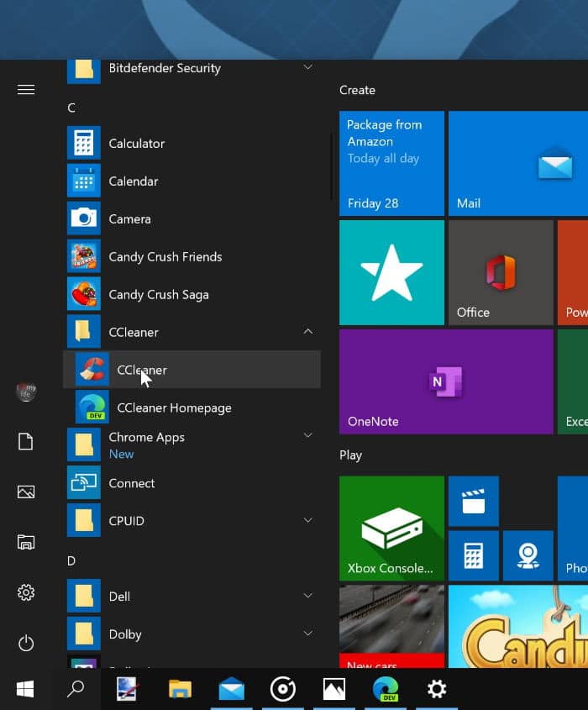588x710 pixels.
Task: Open the Calculator app icon in list
Action: coord(84,143)
